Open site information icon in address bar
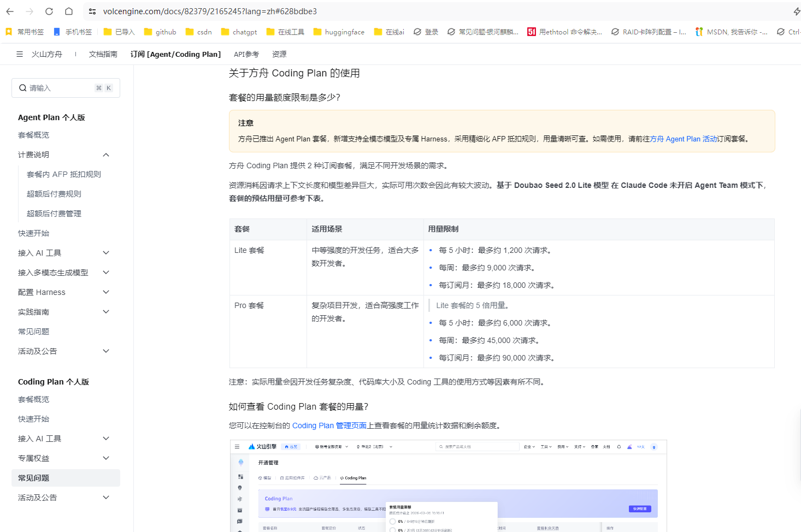This screenshot has width=801, height=532. click(x=92, y=11)
